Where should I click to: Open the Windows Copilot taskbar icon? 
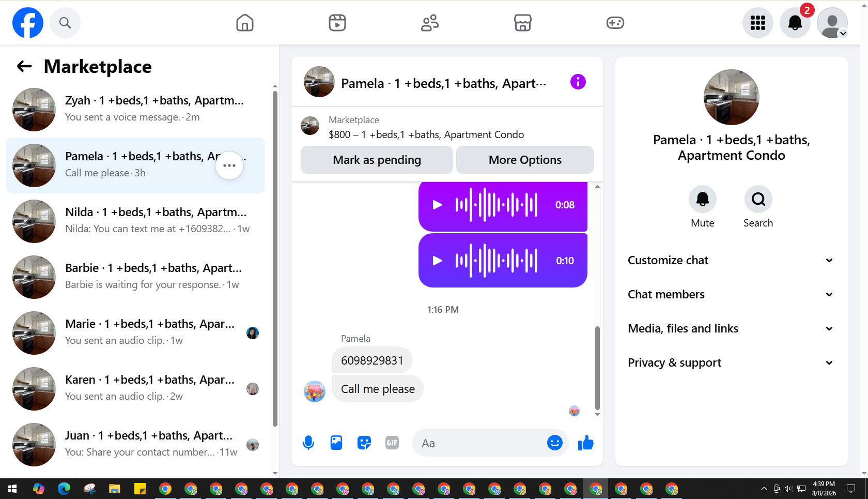coord(39,489)
